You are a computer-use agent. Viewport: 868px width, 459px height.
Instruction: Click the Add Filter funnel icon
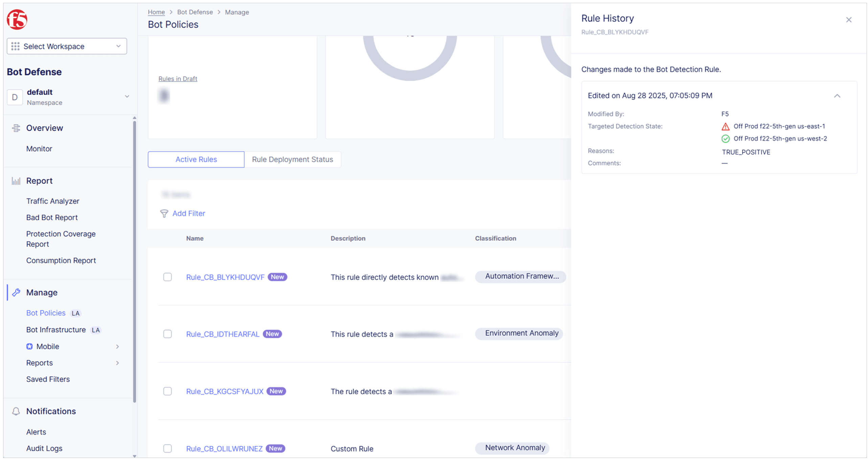[164, 213]
